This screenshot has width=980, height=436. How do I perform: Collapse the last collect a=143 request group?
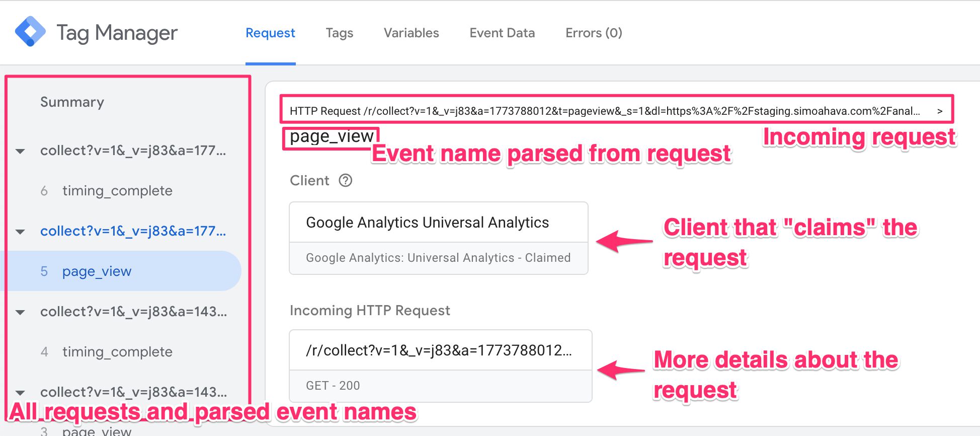pos(20,393)
